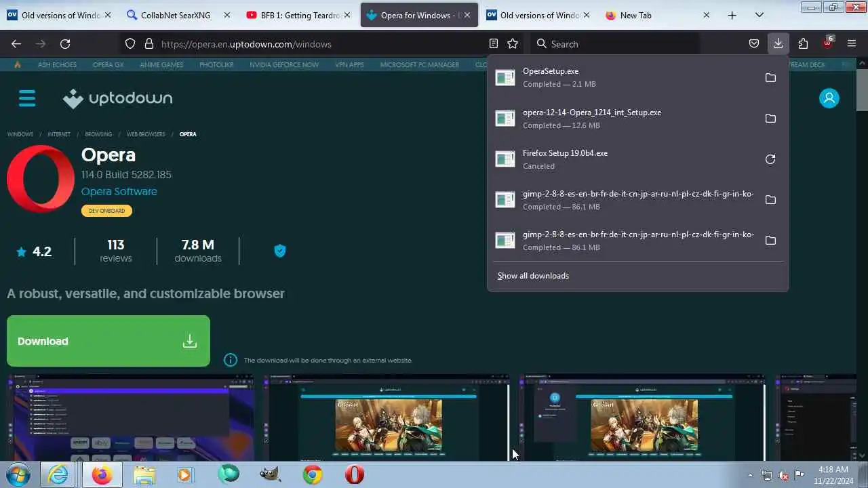Screen dimensions: 868x488
Task: Show hidden system tray icons
Action: pyautogui.click(x=750, y=475)
